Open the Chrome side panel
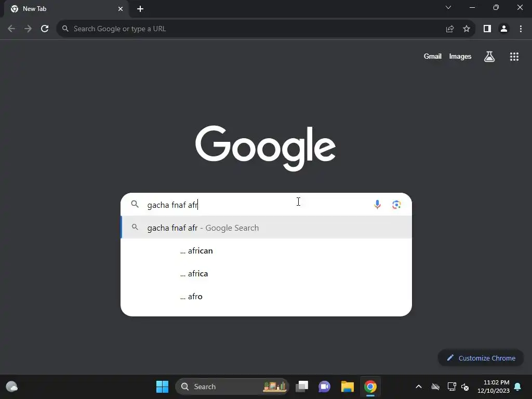 487,29
